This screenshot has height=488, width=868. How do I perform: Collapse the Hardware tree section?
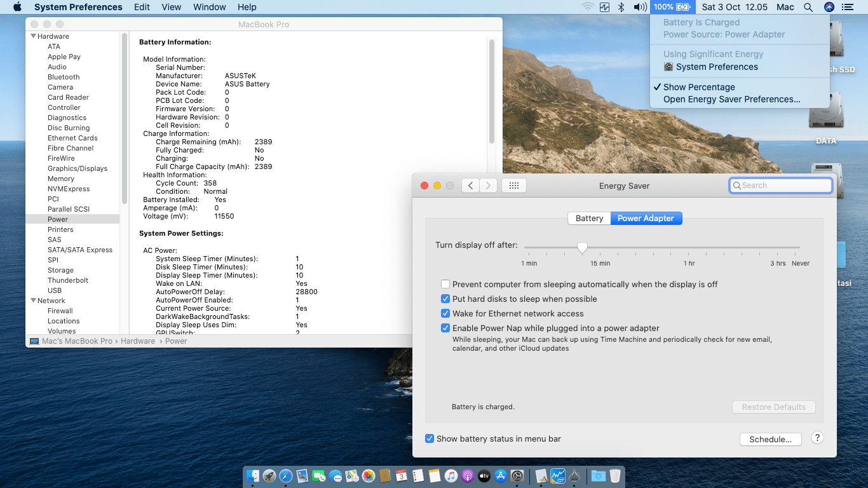click(x=34, y=36)
